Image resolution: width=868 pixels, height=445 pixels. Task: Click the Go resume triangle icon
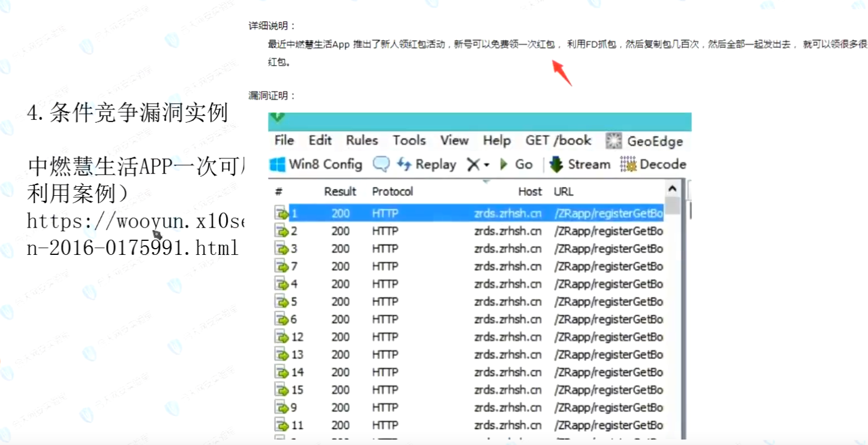tap(504, 165)
